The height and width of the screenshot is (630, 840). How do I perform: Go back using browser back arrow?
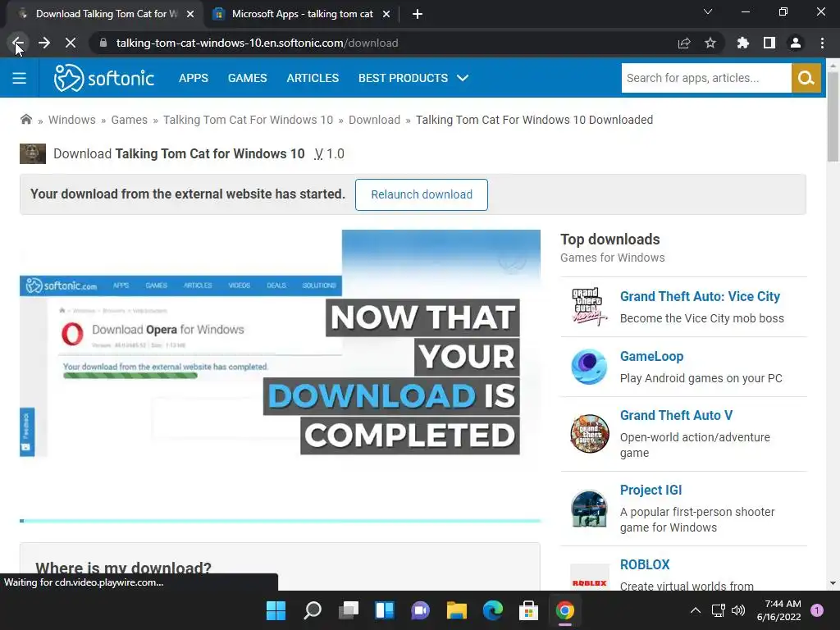point(18,43)
